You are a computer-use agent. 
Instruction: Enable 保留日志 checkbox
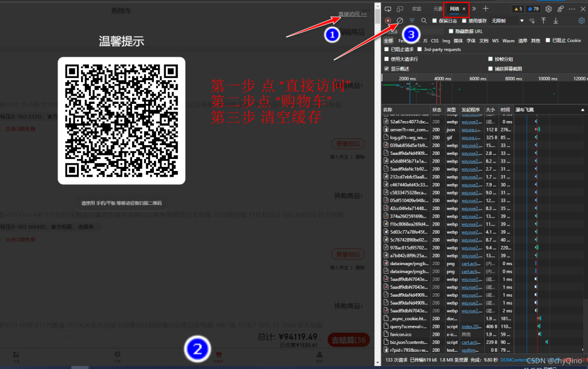[435, 21]
